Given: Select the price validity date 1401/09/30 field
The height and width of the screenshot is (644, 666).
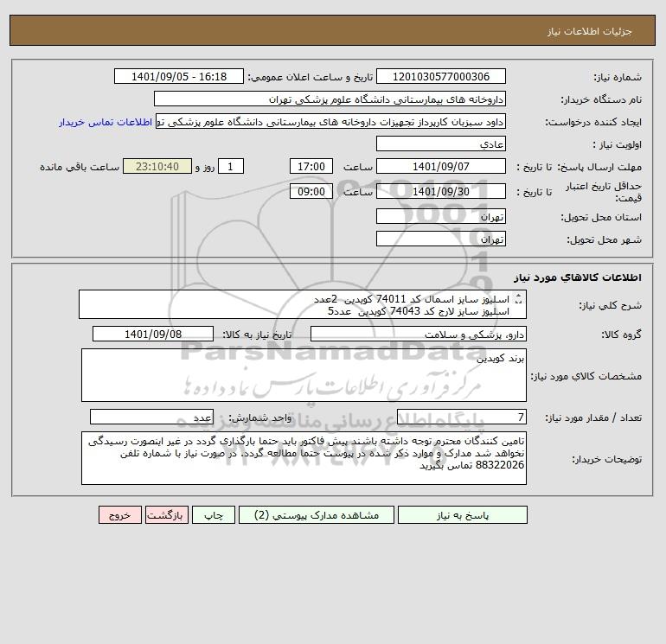Looking at the screenshot, I should 441,191.
